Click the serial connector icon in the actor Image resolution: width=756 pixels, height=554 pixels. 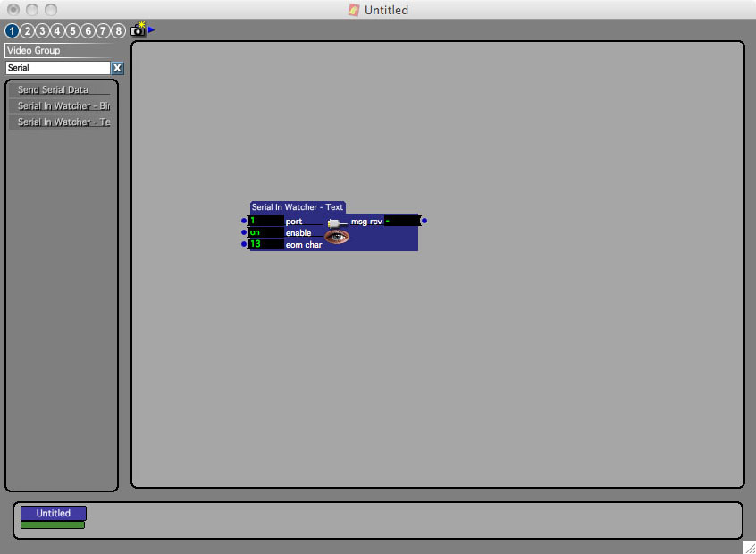point(333,222)
